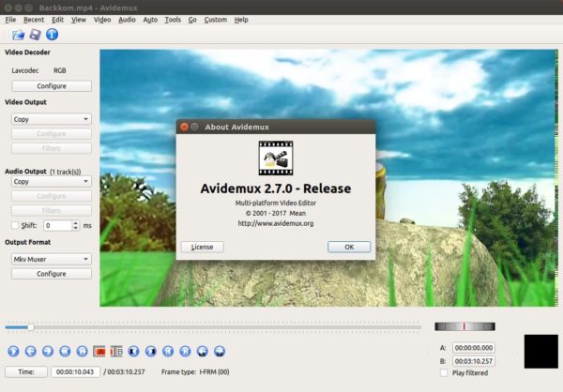This screenshot has width=563, height=392.
Task: Click the video navigation seek slider
Action: click(x=213, y=327)
